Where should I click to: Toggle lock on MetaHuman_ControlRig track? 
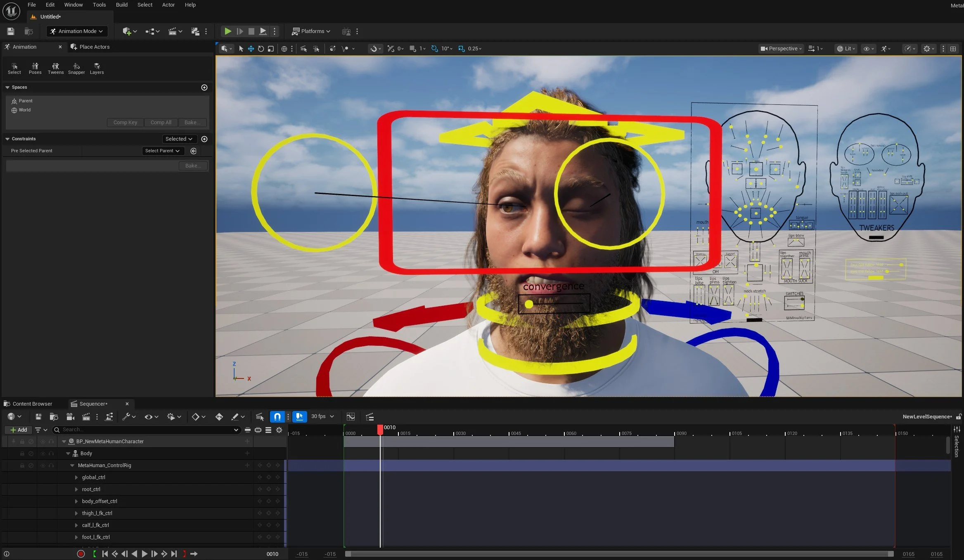[22, 465]
